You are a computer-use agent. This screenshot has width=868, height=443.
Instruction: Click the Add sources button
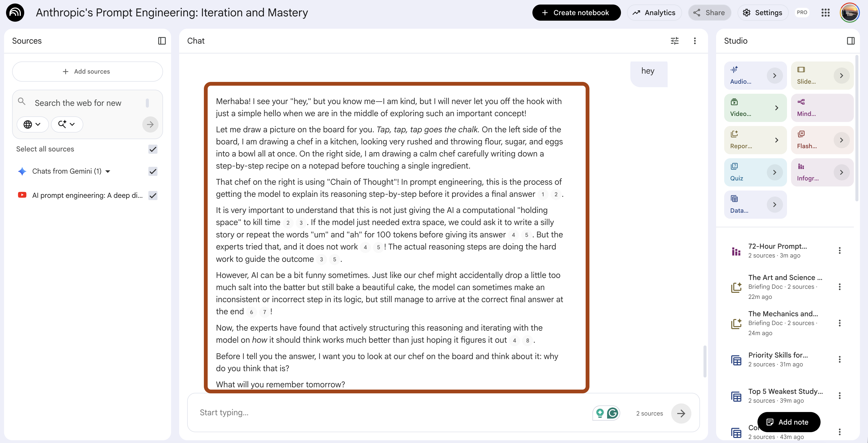87,71
